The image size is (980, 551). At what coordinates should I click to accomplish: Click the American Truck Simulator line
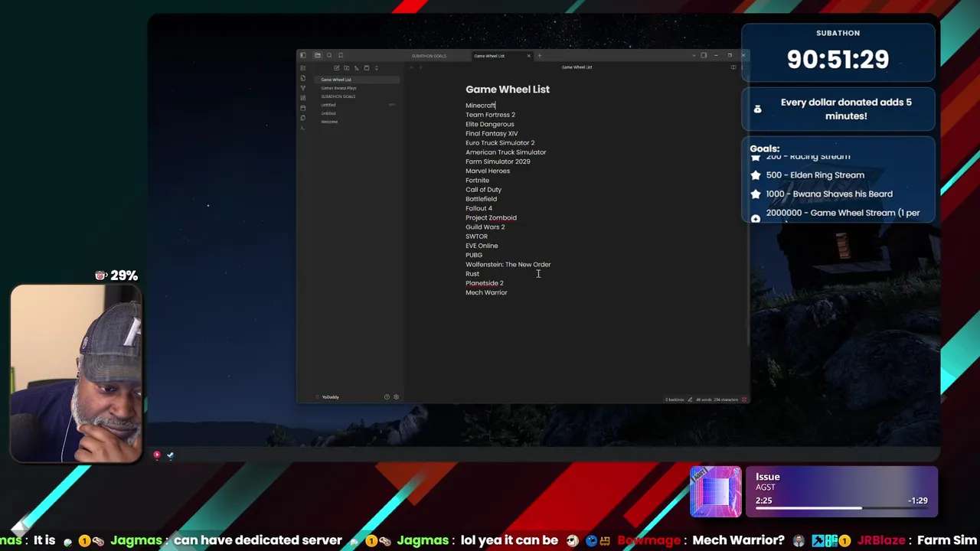506,152
